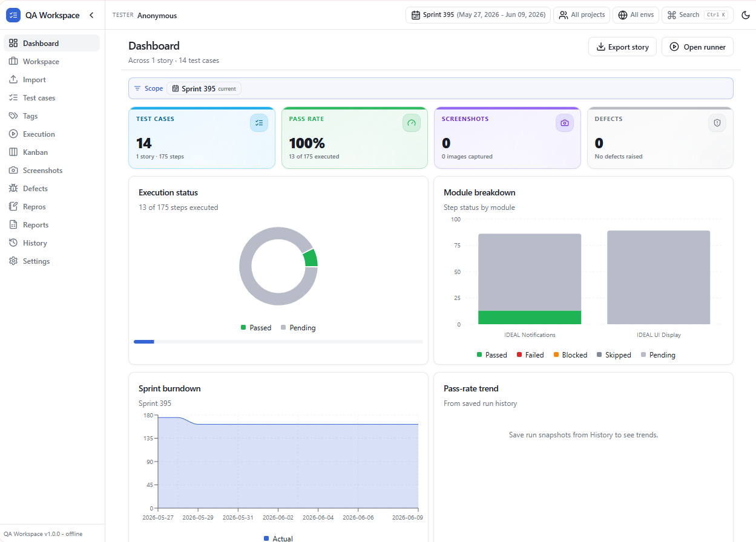Click the IDEAL UI Display bar
The width and height of the screenshot is (756, 542).
(659, 278)
